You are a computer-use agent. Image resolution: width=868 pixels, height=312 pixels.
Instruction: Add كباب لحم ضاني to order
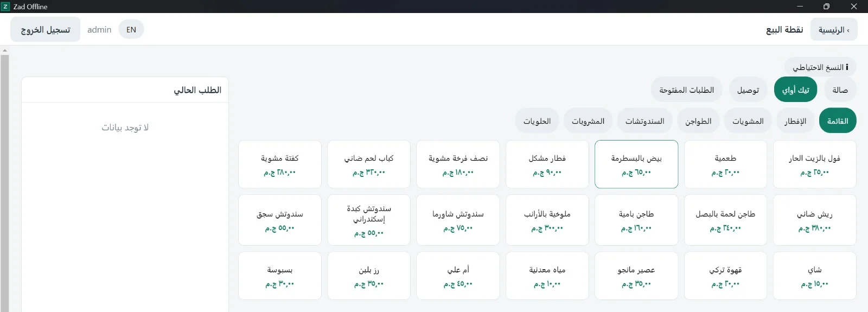click(x=369, y=164)
